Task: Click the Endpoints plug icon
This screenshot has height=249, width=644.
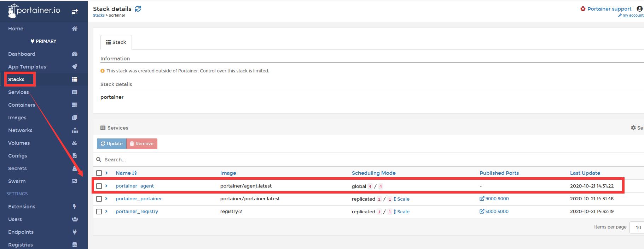Action: coord(75,232)
